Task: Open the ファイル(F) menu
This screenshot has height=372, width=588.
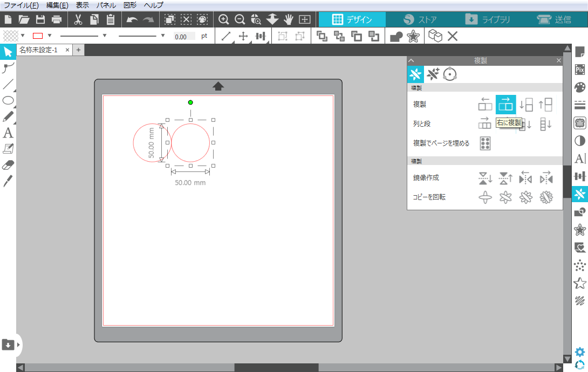Action: click(x=21, y=5)
